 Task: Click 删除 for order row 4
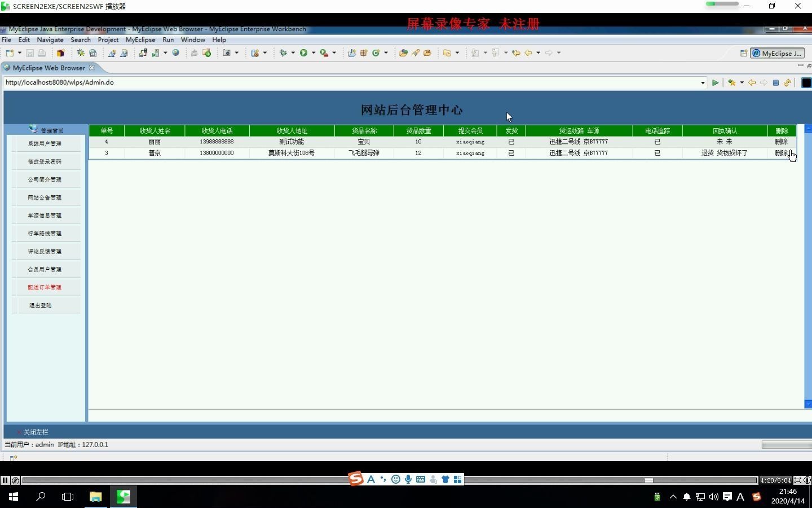[781, 142]
